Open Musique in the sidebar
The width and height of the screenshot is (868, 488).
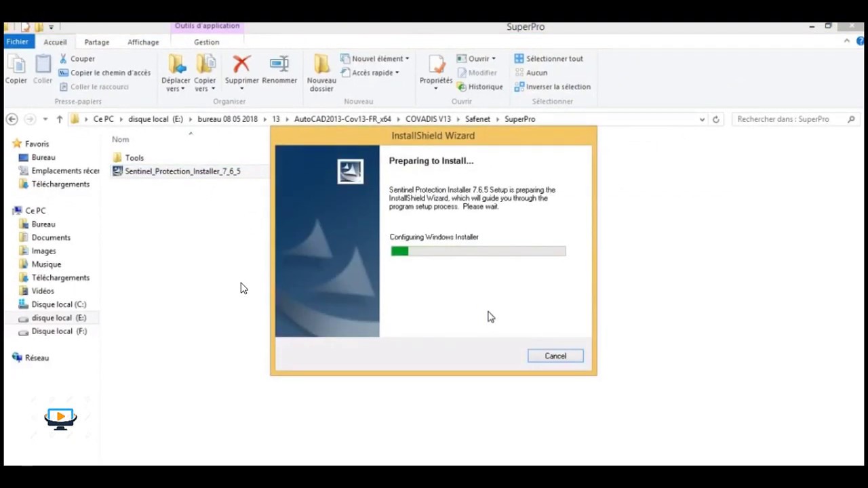coord(46,264)
